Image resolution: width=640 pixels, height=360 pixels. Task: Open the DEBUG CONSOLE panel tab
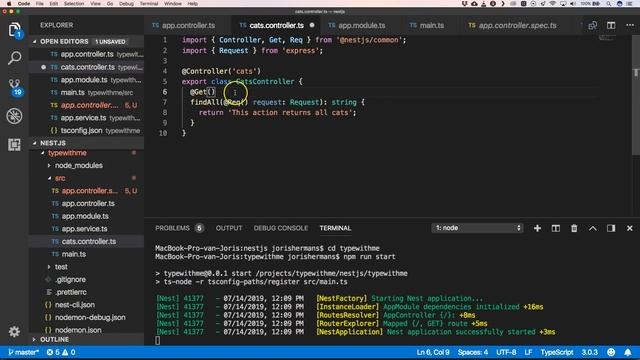click(281, 228)
